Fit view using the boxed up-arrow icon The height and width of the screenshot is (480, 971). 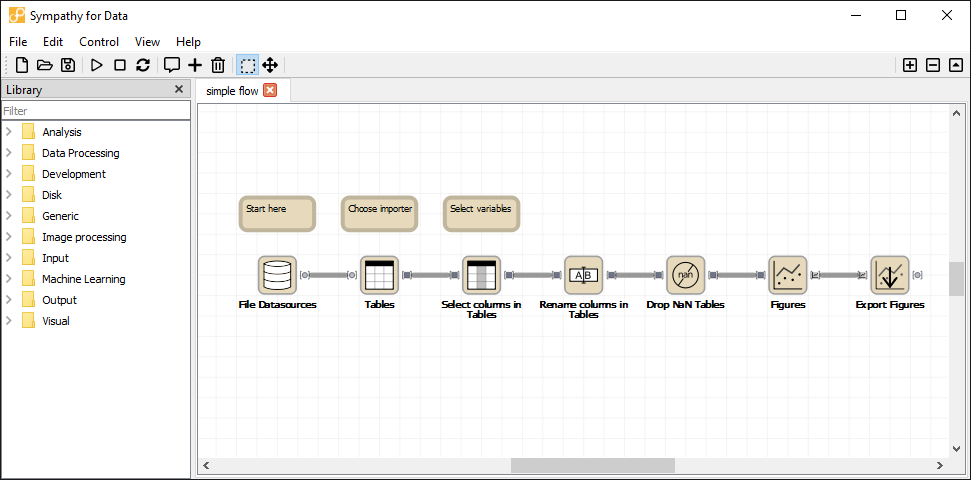tap(956, 65)
